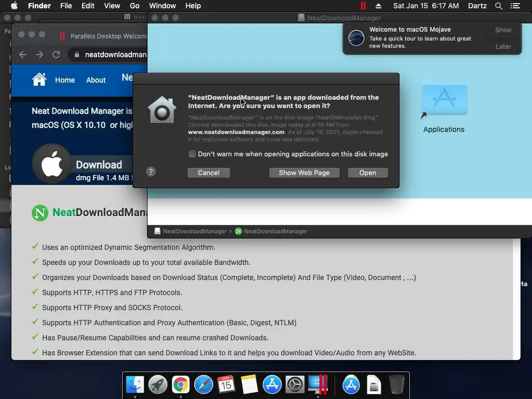Click 'Uses an optimized Dynamic Segmentation Algorithm.' line
The height and width of the screenshot is (399, 532).
pos(129,247)
